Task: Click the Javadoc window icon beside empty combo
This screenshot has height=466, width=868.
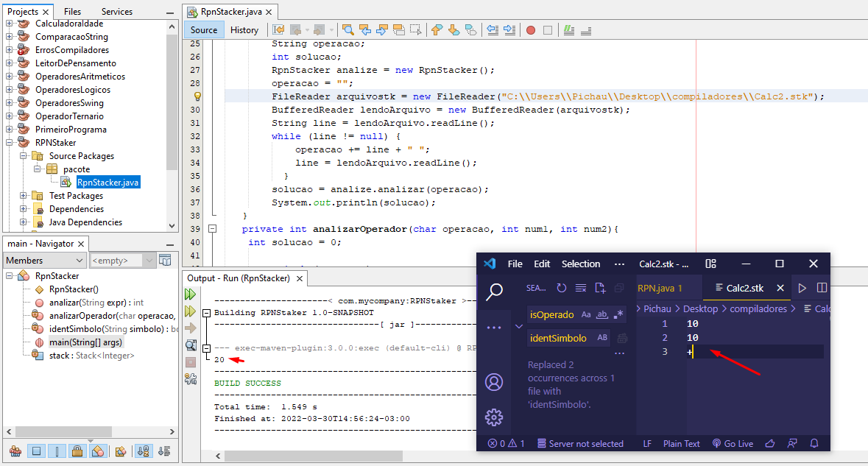Action: pyautogui.click(x=165, y=260)
